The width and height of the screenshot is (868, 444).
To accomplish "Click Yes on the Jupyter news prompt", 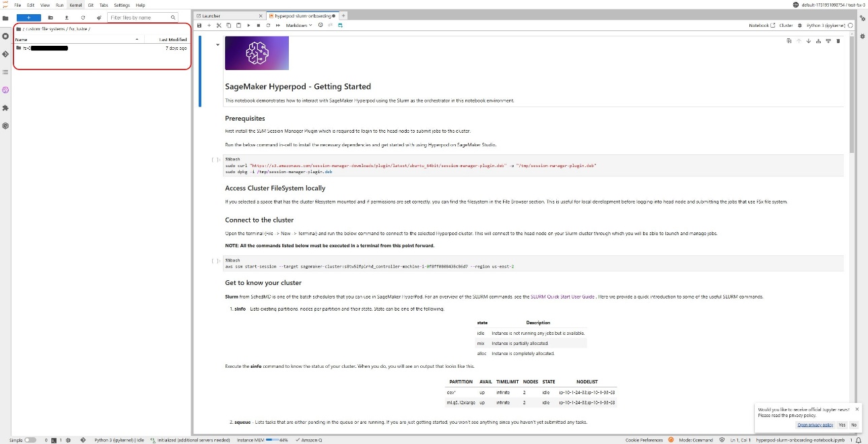I will [x=842, y=425].
